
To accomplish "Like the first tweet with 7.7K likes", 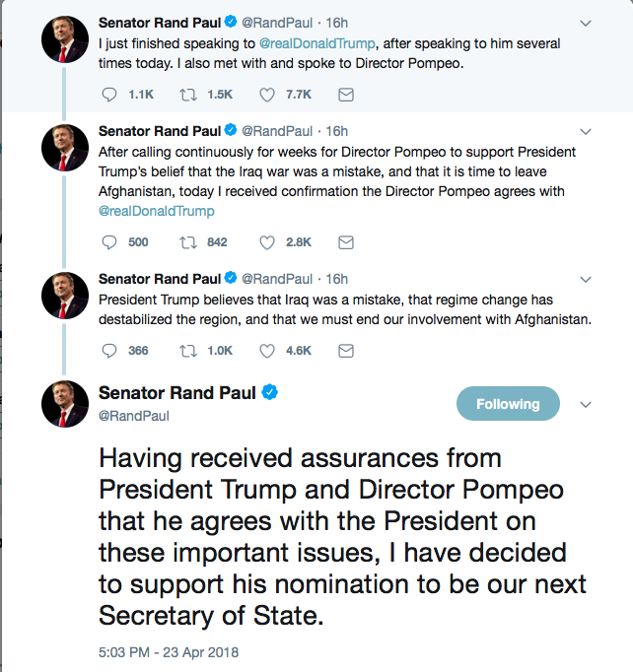I will pyautogui.click(x=267, y=95).
